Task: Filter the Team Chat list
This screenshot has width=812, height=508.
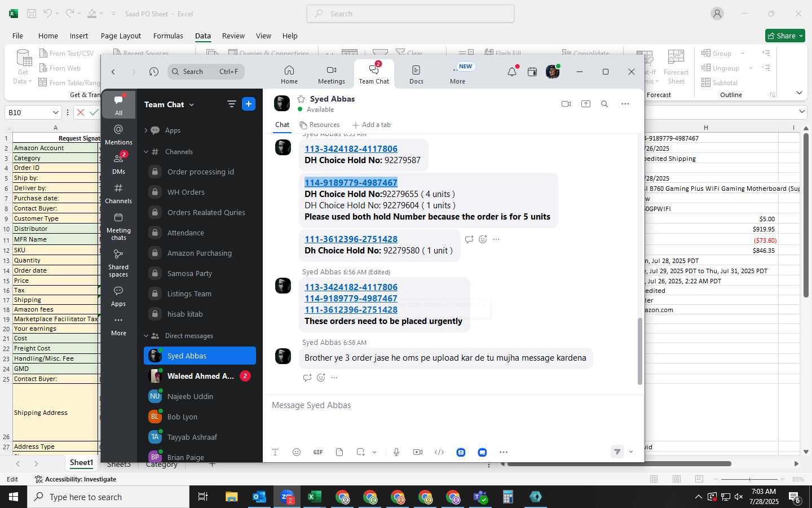Action: [x=231, y=104]
